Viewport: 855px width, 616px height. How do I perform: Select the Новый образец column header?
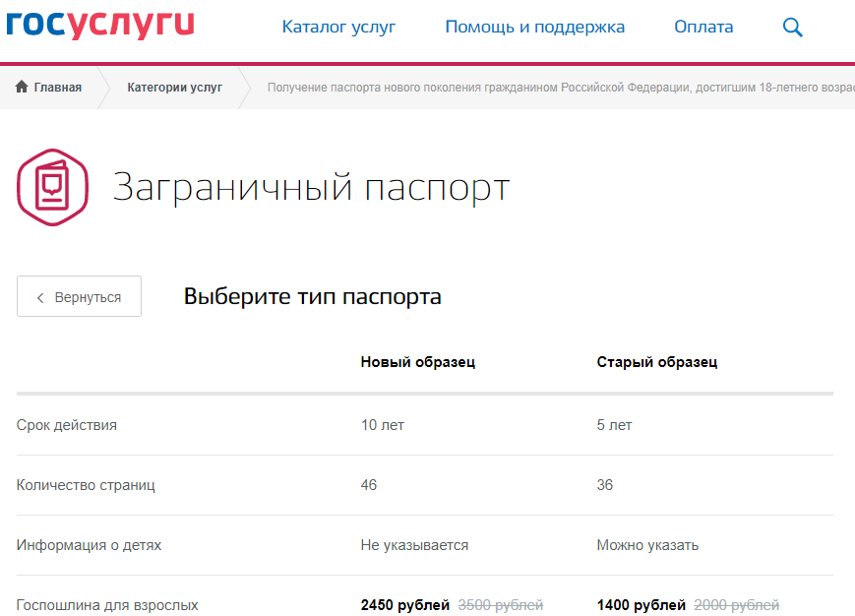click(418, 362)
